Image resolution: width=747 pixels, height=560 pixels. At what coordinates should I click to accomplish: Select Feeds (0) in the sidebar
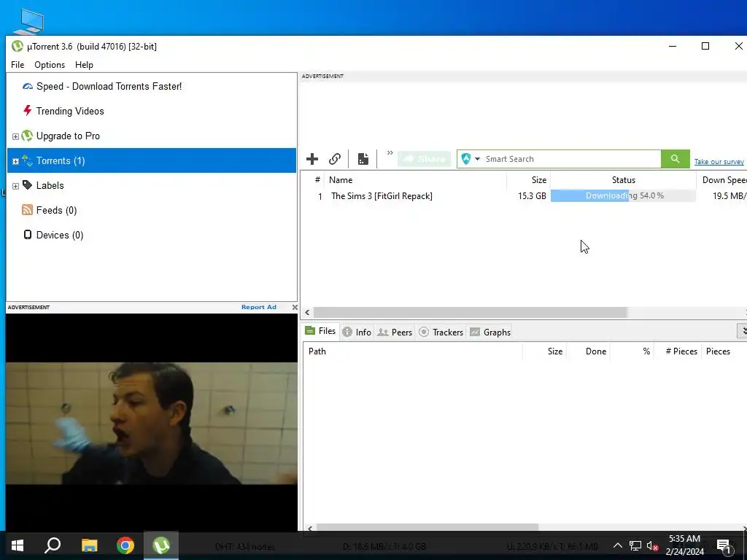point(57,210)
